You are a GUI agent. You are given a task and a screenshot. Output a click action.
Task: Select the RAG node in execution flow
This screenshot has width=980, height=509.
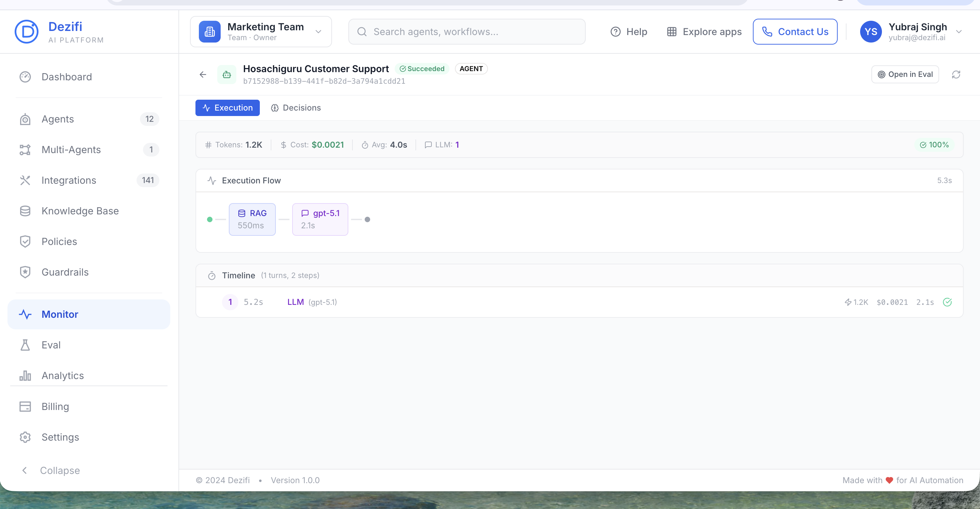pos(252,219)
